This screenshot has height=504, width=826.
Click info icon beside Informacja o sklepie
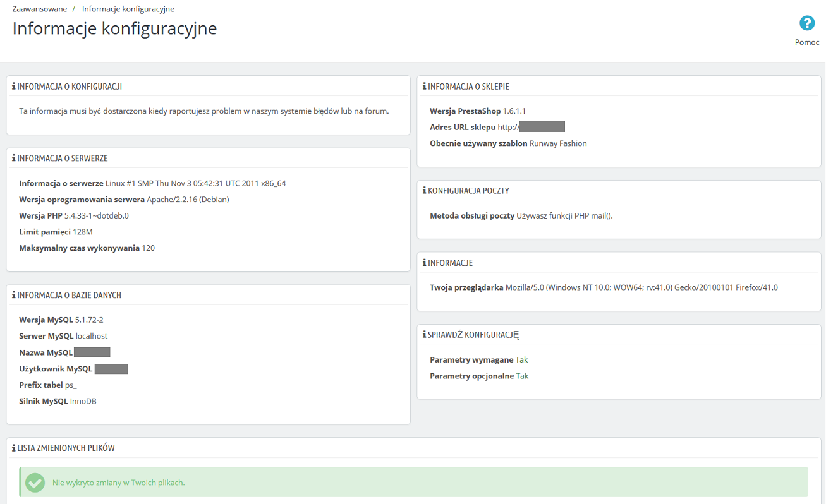pyautogui.click(x=425, y=87)
